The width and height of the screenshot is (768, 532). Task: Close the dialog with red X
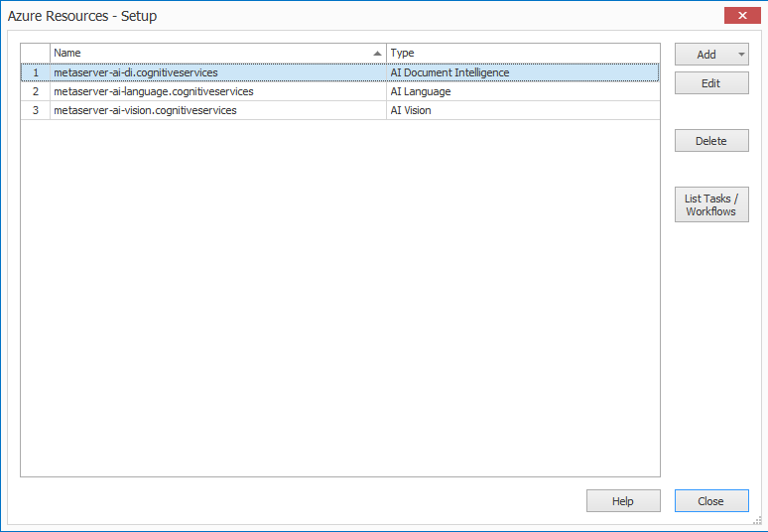742,16
